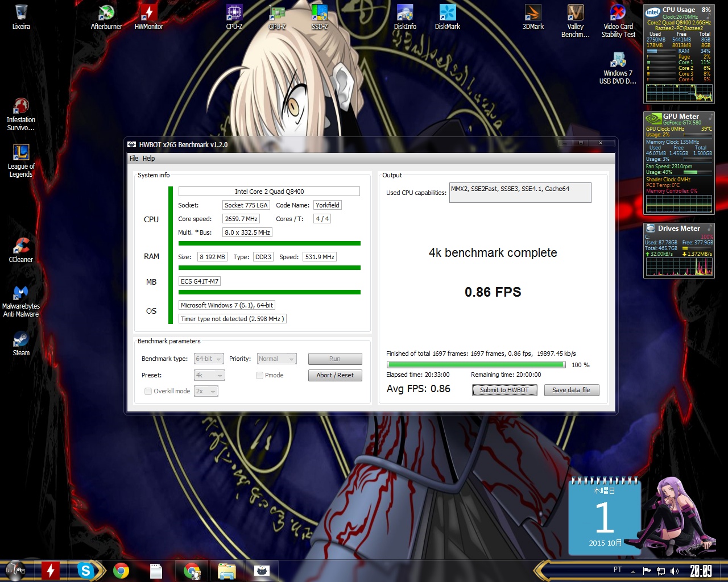
Task: Open Video Card Stability Test shortcut
Action: click(x=618, y=20)
